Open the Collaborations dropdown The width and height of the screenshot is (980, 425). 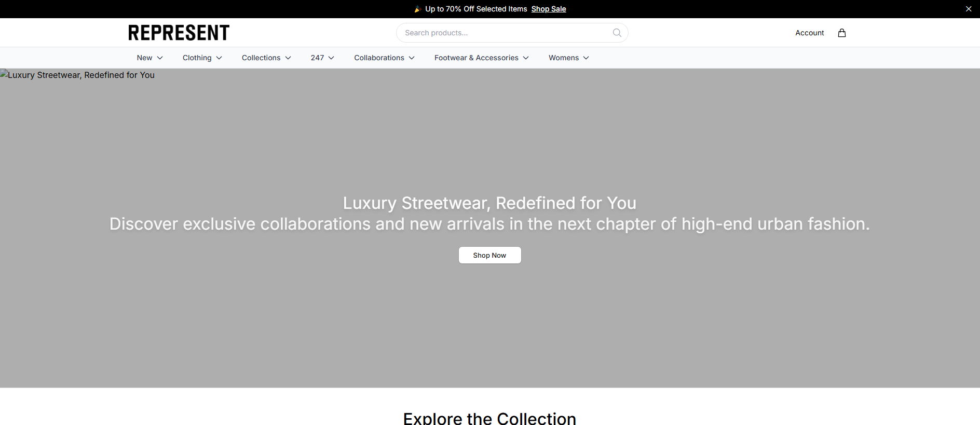pos(385,58)
